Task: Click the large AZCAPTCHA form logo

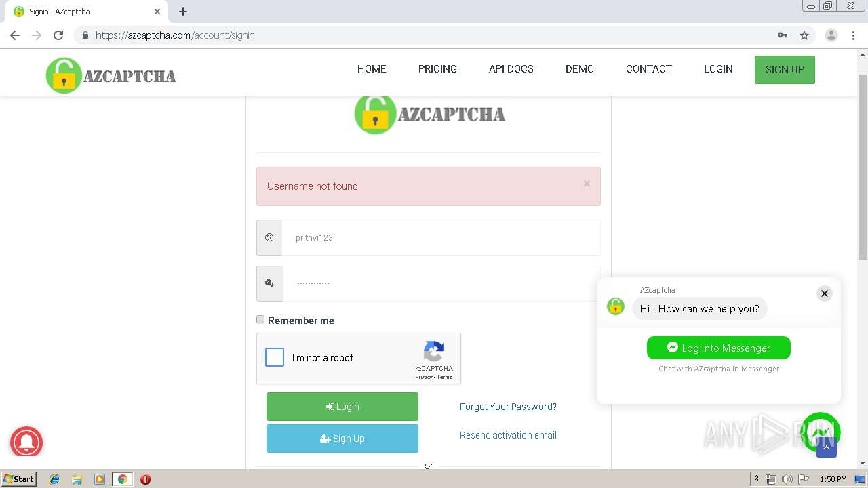Action: tap(429, 115)
